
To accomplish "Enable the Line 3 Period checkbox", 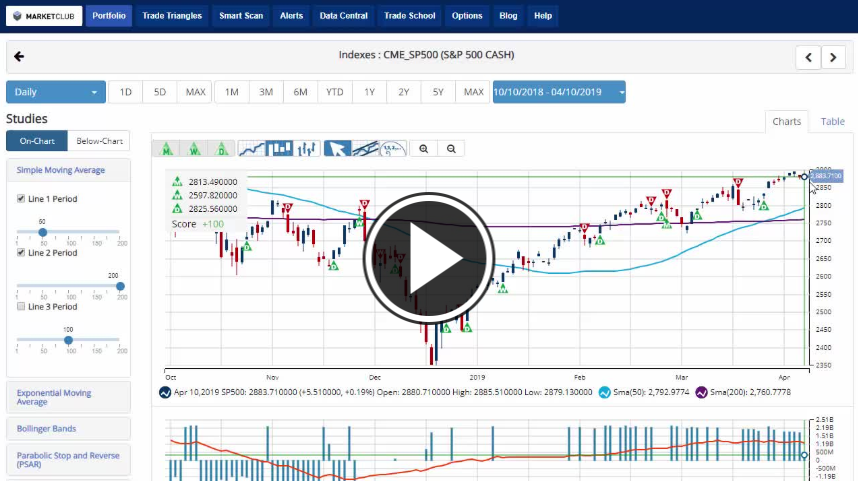I will pyautogui.click(x=22, y=307).
